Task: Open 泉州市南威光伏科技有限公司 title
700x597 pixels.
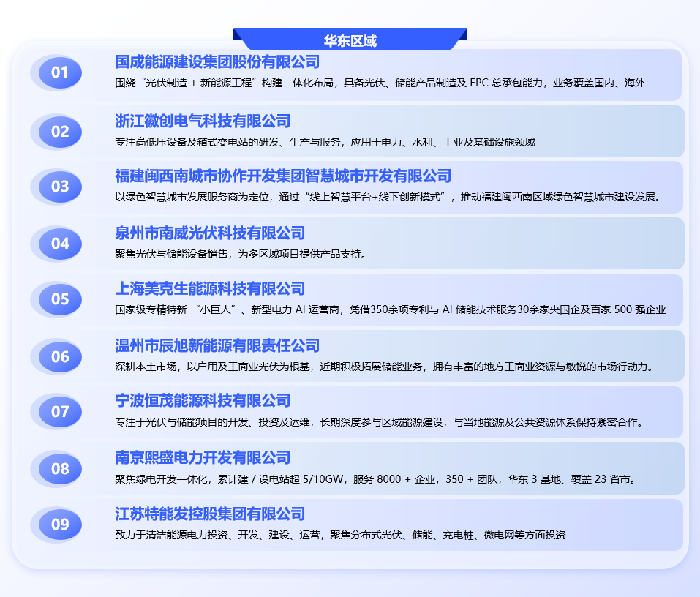Action: tap(210, 233)
